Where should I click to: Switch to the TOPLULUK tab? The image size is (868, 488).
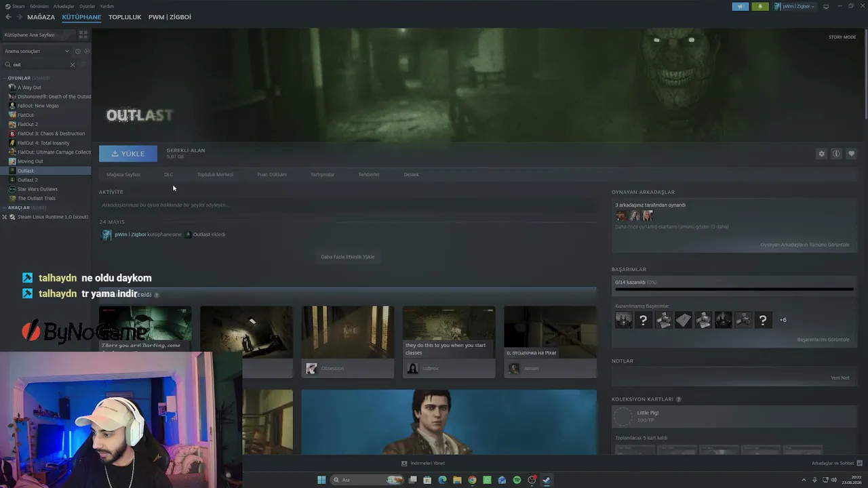click(125, 17)
